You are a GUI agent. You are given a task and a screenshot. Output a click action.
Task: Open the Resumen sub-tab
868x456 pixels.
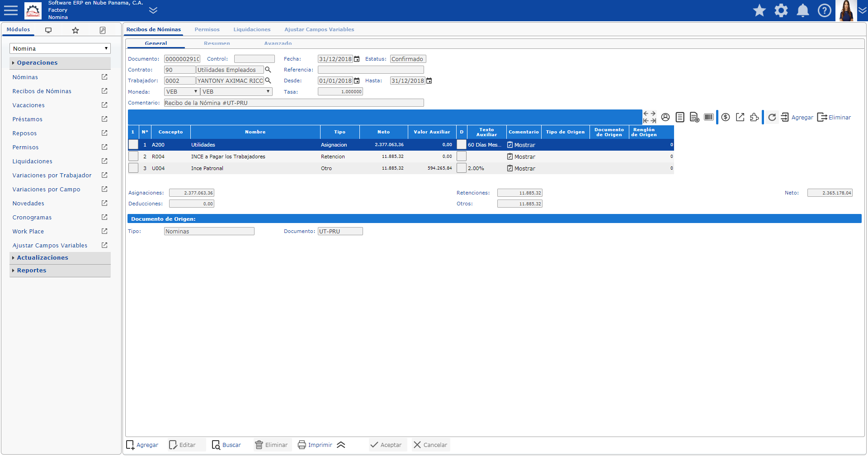click(x=217, y=43)
